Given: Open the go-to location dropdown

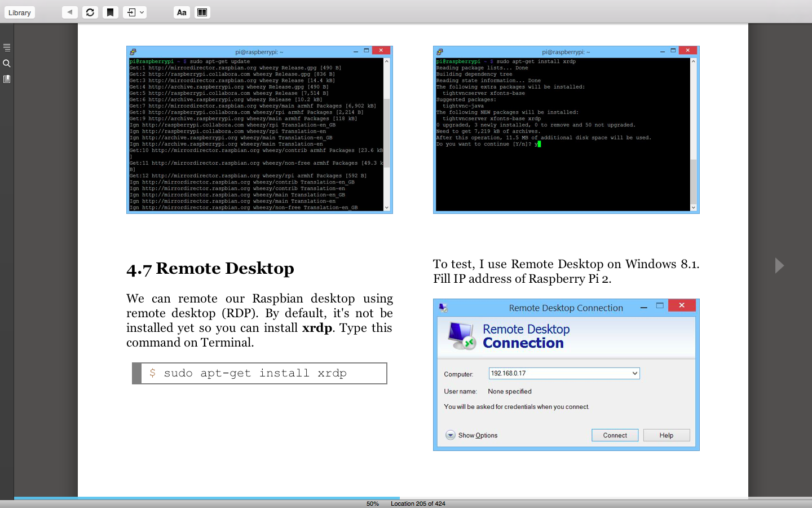Looking at the screenshot, I should pyautogui.click(x=135, y=12).
